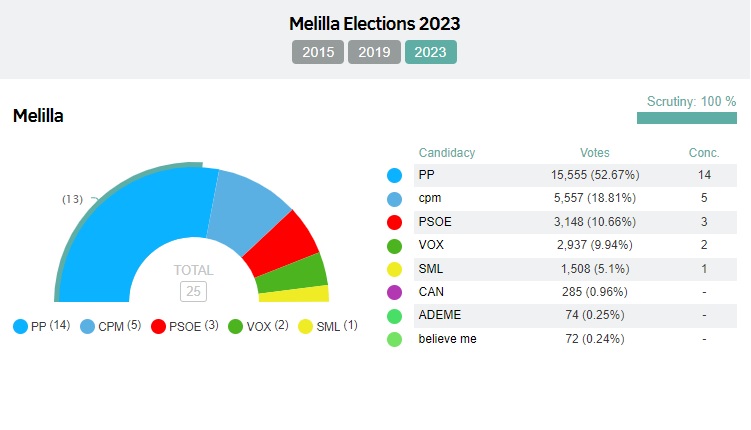Screen dimensions: 751x430
Task: Click the PP blue dot in table
Action: (394, 176)
